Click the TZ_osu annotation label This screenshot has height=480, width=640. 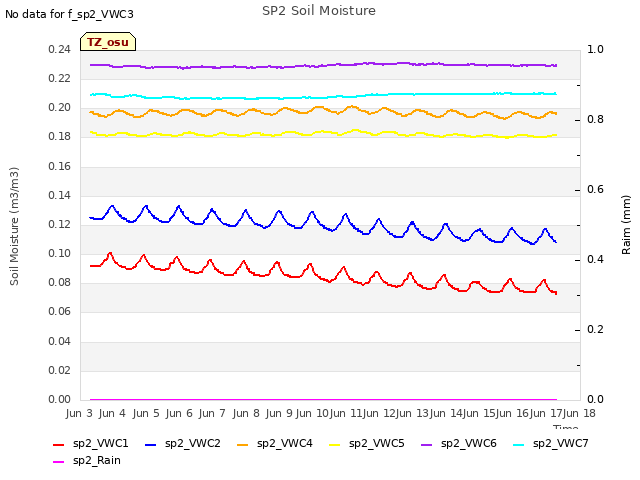coord(108,42)
